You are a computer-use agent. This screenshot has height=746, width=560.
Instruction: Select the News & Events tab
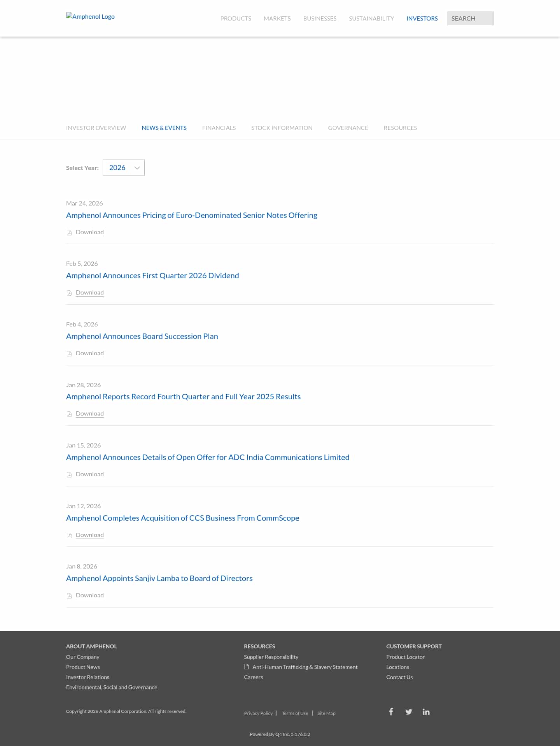pos(164,128)
